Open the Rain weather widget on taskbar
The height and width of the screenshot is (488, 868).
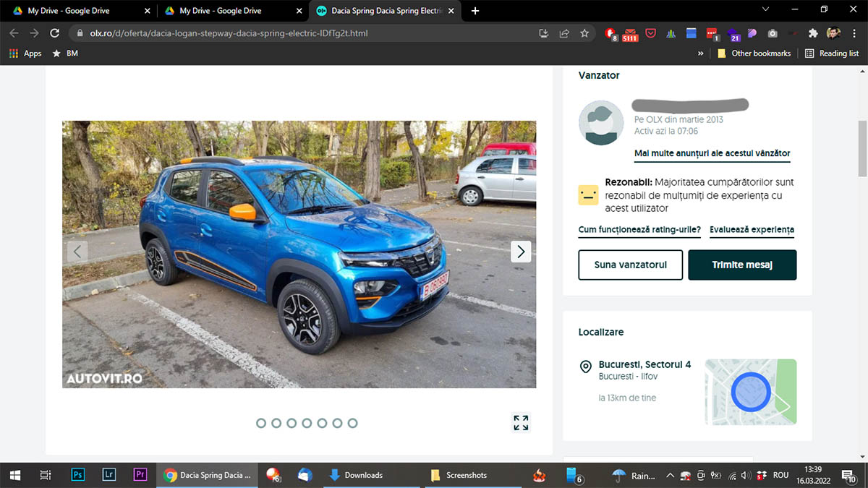pyautogui.click(x=634, y=475)
